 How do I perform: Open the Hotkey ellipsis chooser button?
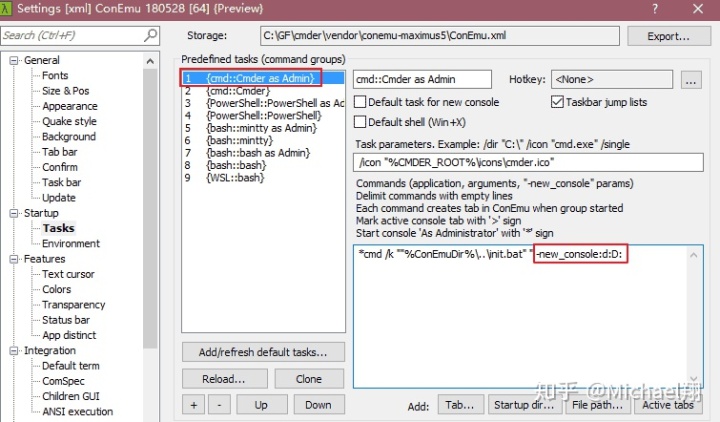[691, 80]
